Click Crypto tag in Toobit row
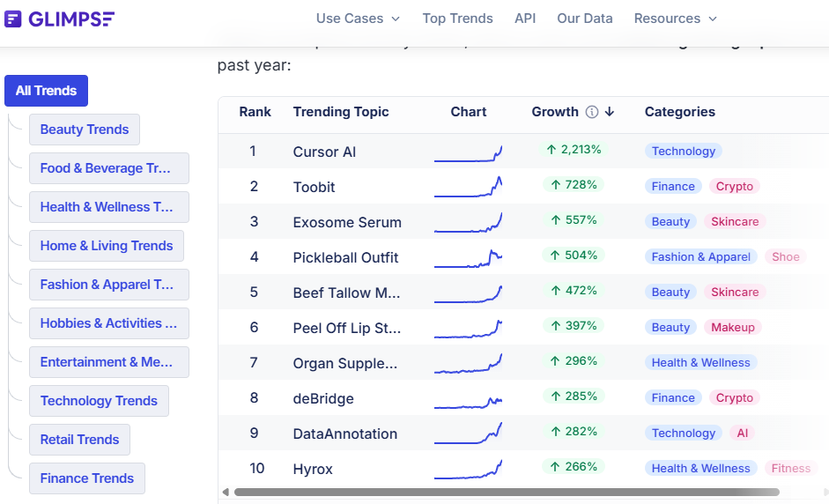Image resolution: width=829 pixels, height=504 pixels. click(x=735, y=186)
